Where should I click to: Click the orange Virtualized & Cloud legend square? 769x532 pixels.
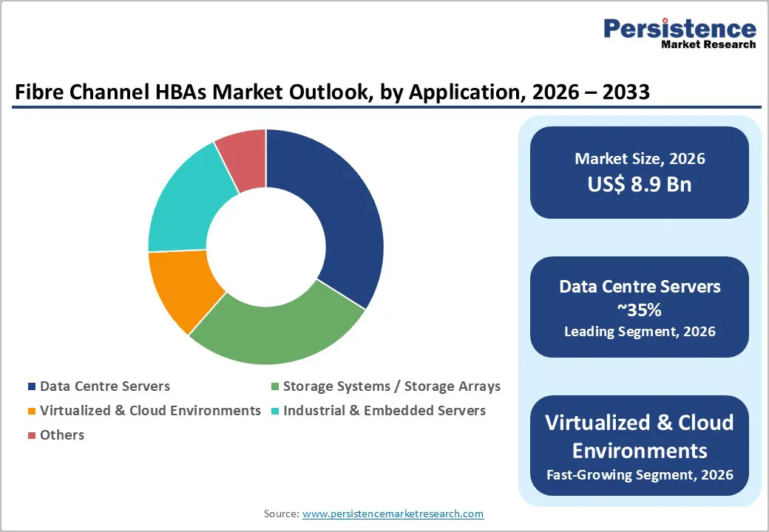(x=31, y=410)
